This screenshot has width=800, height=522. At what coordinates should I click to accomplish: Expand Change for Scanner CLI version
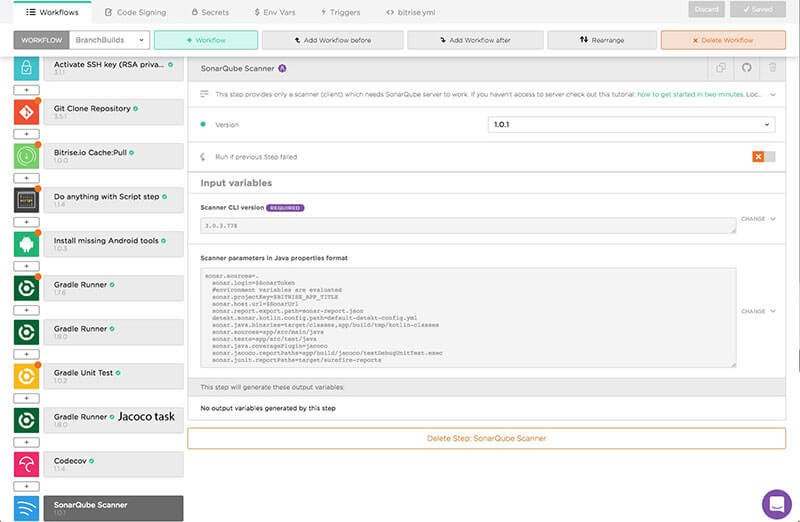pos(758,219)
